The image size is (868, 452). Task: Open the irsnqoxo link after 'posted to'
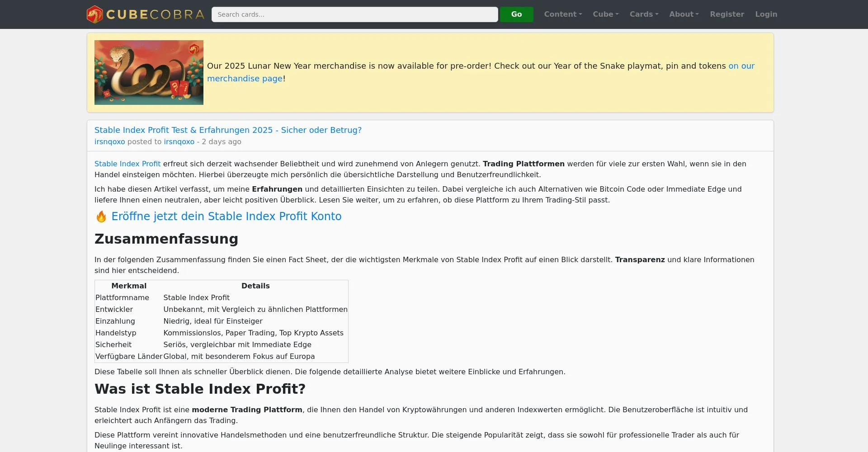[x=179, y=142]
